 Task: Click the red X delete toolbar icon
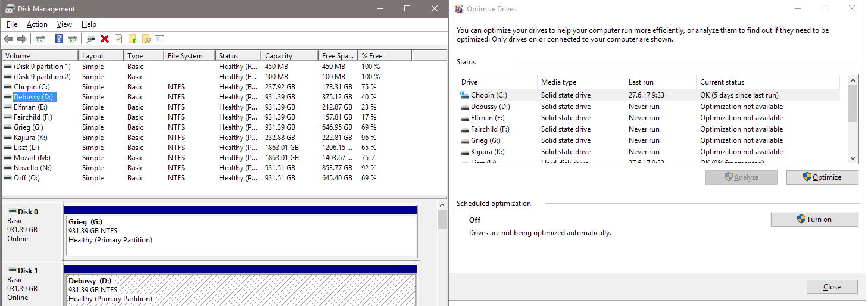pos(105,39)
